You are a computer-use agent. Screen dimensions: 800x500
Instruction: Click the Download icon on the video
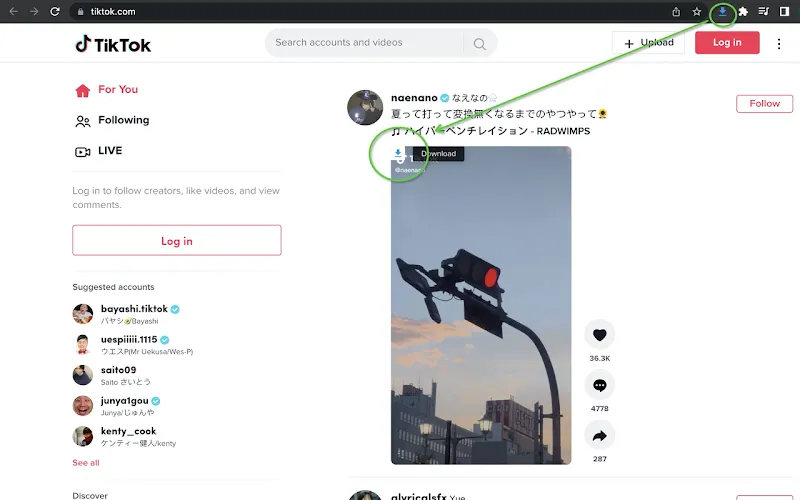coord(398,153)
